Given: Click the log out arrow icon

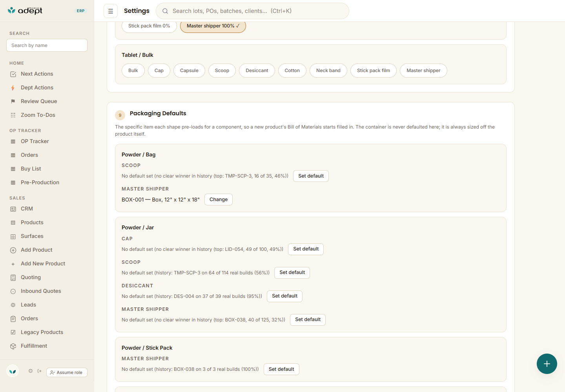Looking at the screenshot, I should point(40,371).
